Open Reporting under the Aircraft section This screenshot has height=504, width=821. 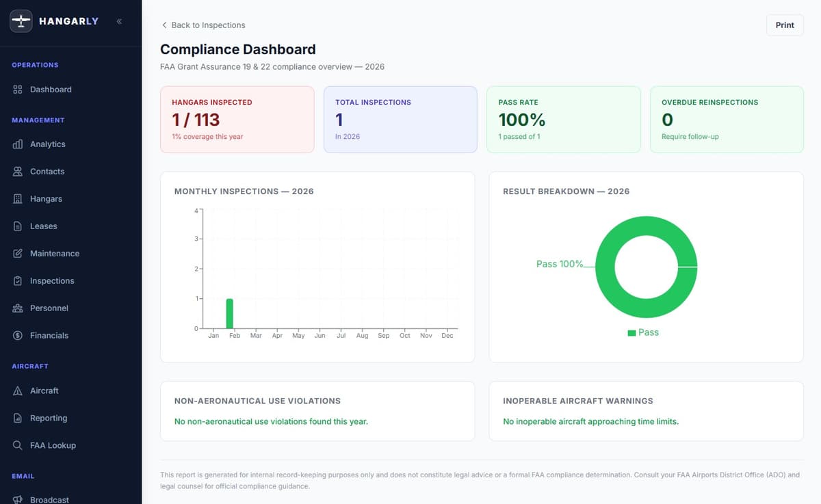(49, 418)
